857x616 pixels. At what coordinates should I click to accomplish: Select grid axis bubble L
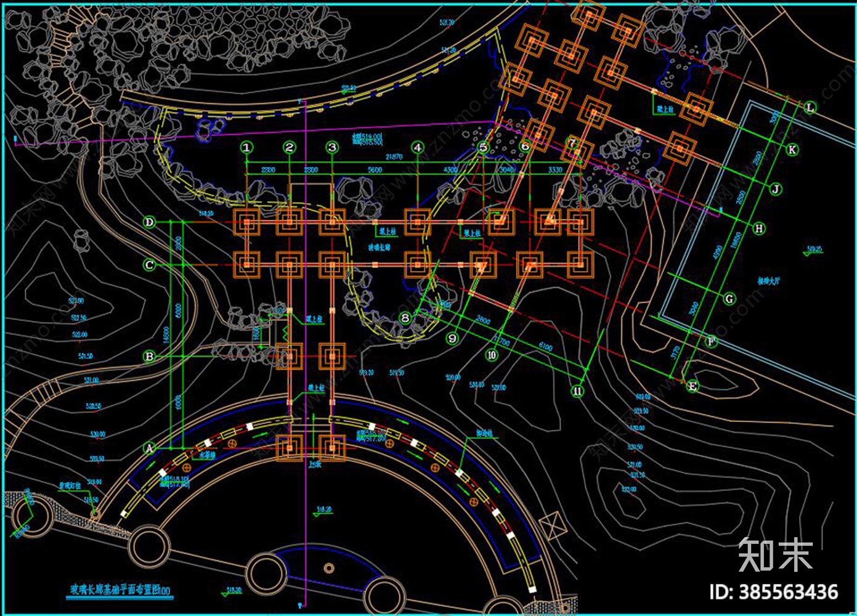[810, 107]
